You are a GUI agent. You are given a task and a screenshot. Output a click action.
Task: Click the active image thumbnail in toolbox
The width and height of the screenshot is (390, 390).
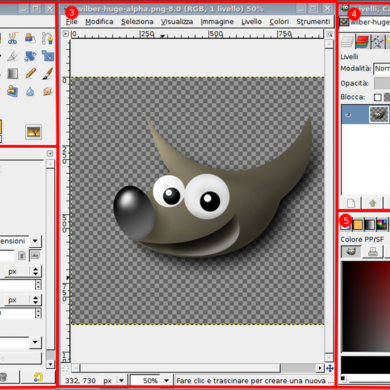click(33, 132)
